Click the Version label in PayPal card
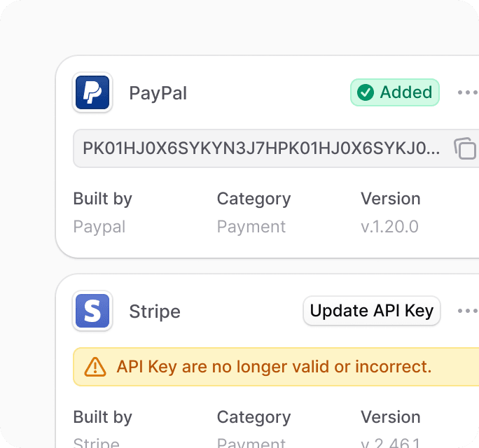The width and height of the screenshot is (479, 448). [390, 199]
